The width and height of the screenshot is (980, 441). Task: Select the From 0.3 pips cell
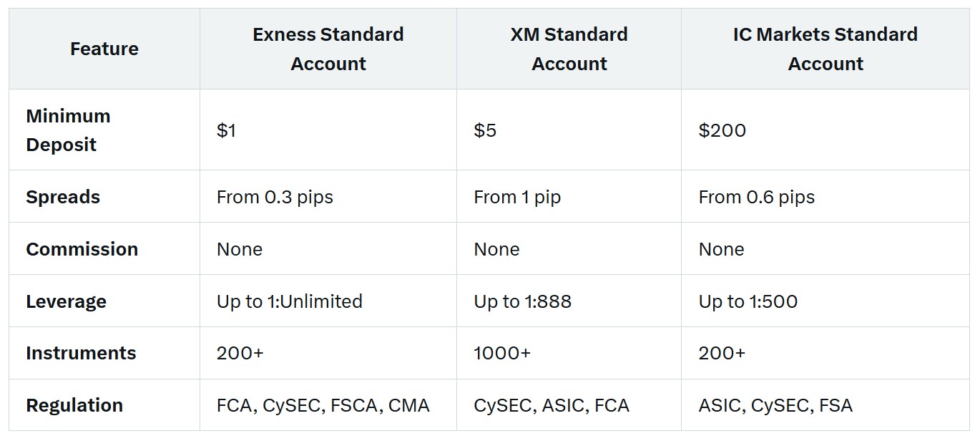[x=275, y=197]
